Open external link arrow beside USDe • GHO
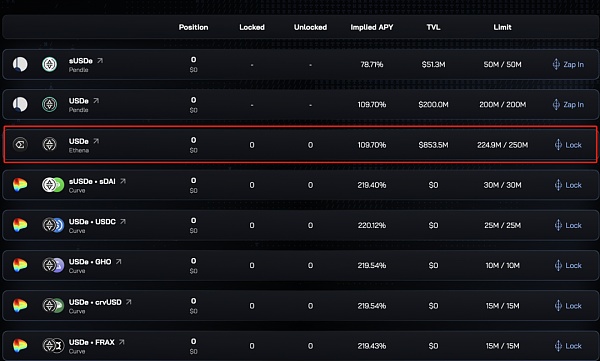 click(x=119, y=261)
